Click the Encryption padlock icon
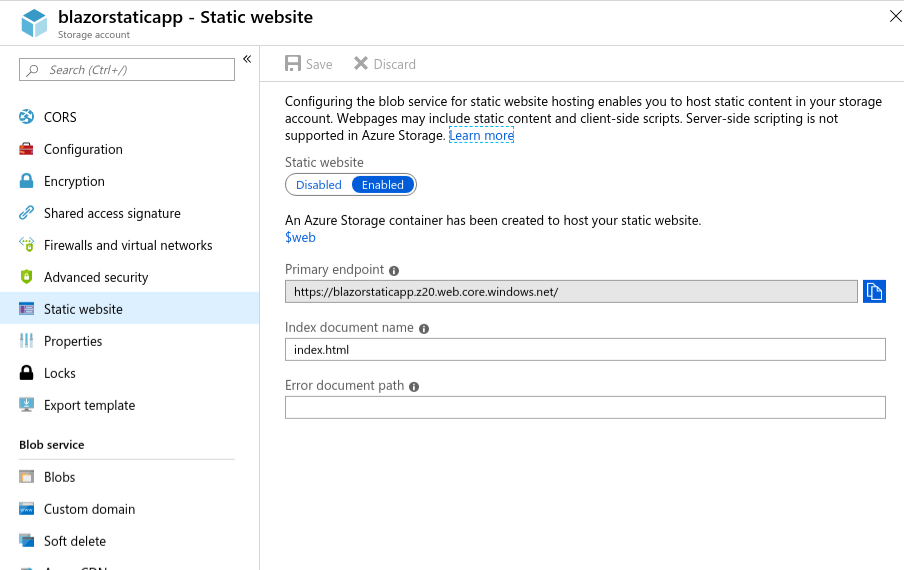 pyautogui.click(x=26, y=181)
